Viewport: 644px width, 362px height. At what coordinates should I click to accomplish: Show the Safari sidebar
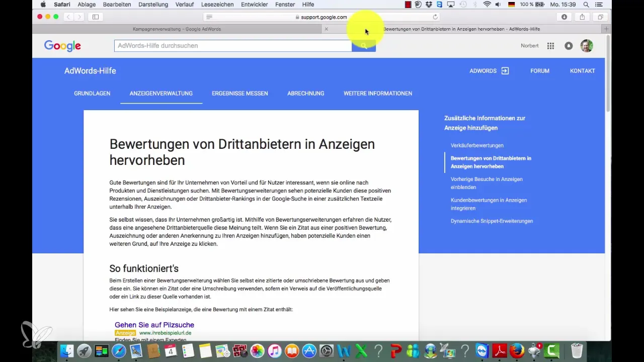95,17
